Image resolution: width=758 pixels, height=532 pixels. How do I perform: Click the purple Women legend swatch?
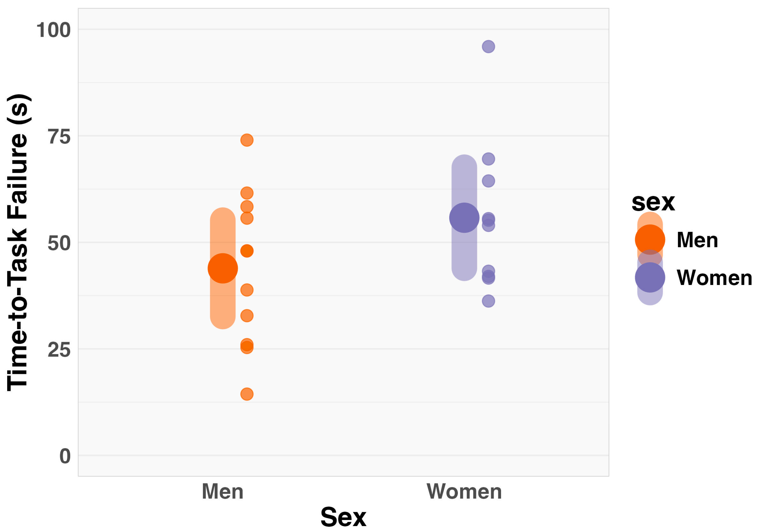tap(650, 277)
